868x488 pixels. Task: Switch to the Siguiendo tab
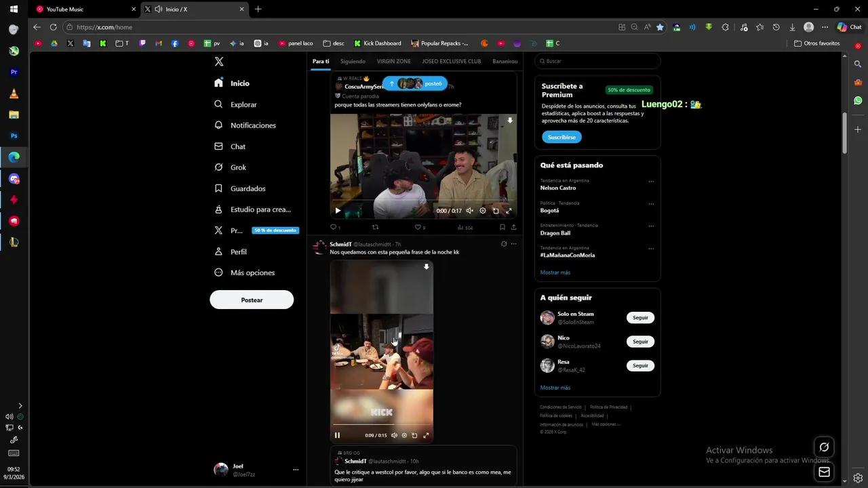coord(353,61)
